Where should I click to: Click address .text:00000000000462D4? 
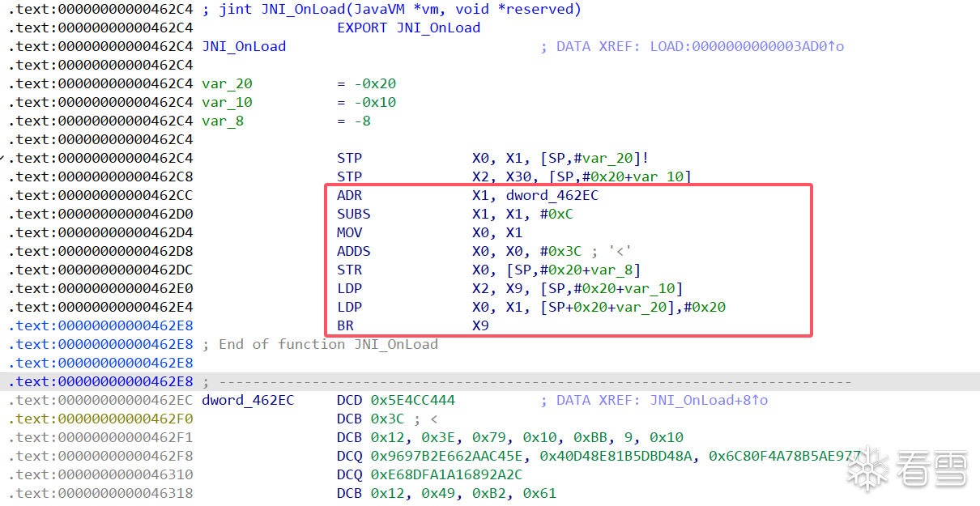101,232
